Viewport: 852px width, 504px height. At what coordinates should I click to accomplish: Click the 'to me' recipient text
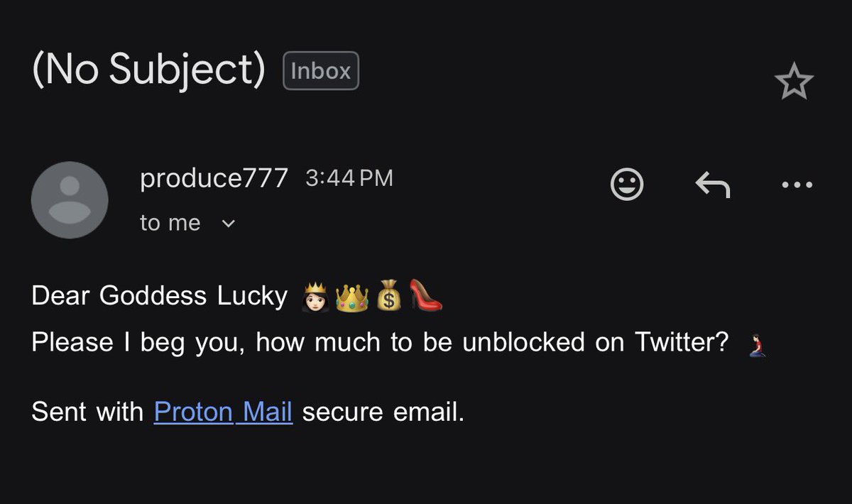tap(170, 223)
